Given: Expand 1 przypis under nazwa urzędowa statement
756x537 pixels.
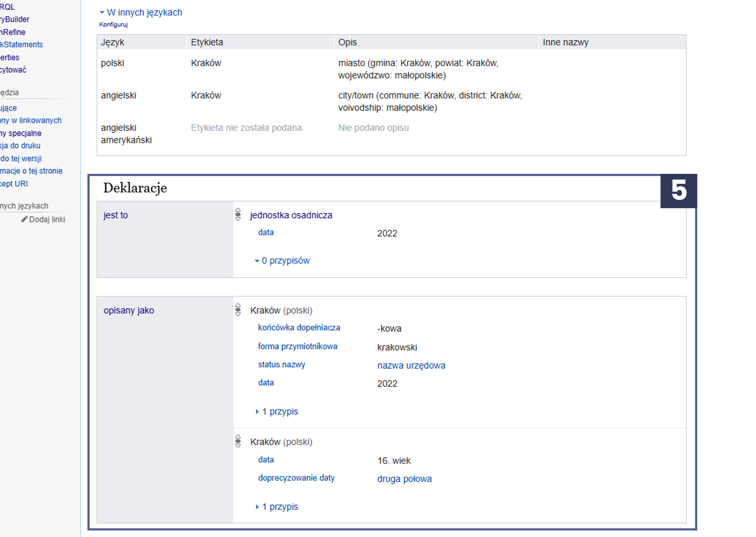Looking at the screenshot, I should pyautogui.click(x=277, y=411).
